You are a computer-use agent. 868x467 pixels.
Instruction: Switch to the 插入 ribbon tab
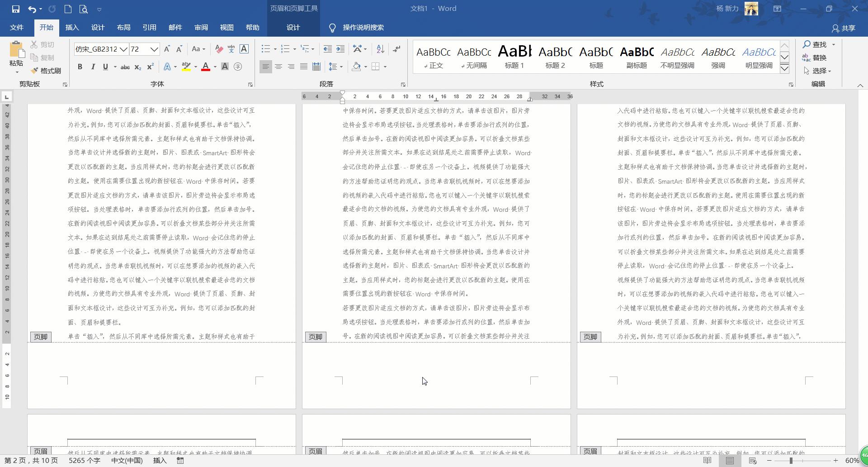(72, 27)
